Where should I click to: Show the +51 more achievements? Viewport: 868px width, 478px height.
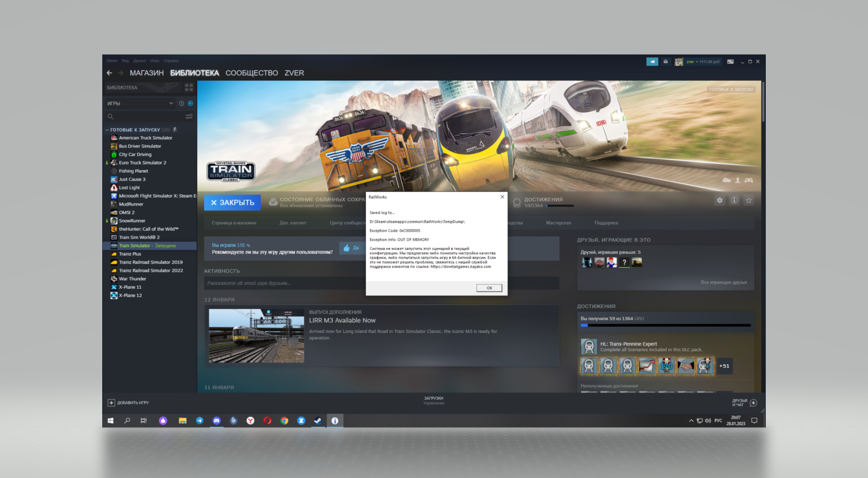724,366
